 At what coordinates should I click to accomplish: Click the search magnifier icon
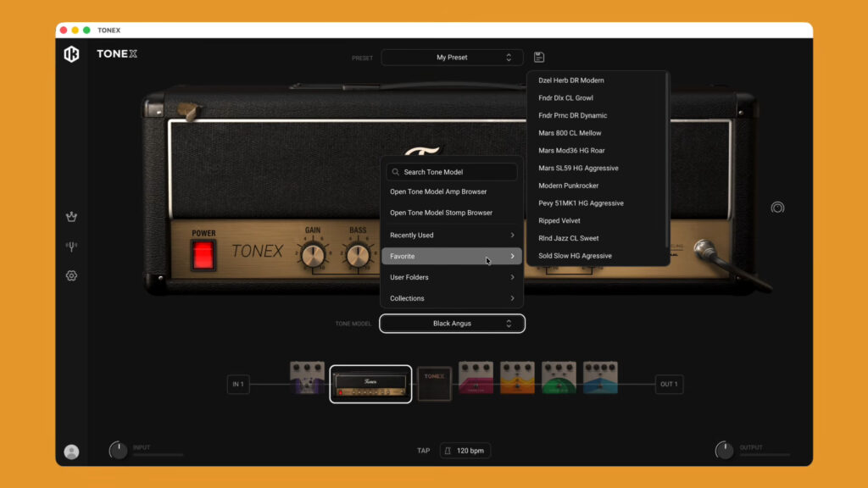(x=395, y=172)
